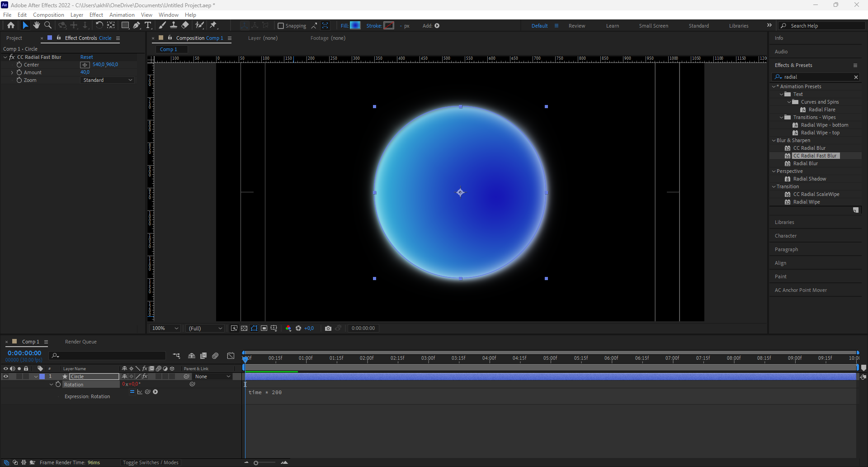Open the 100% magnification dropdown
The height and width of the screenshot is (467, 868).
(x=165, y=329)
